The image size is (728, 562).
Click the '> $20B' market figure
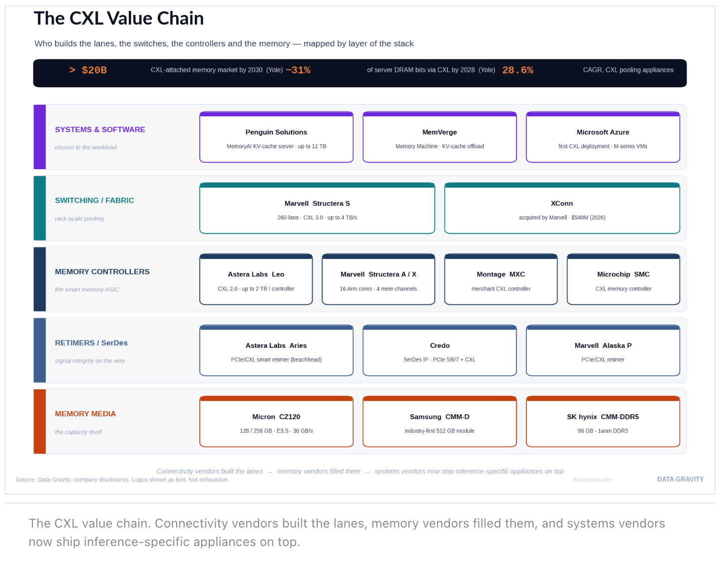click(x=88, y=70)
